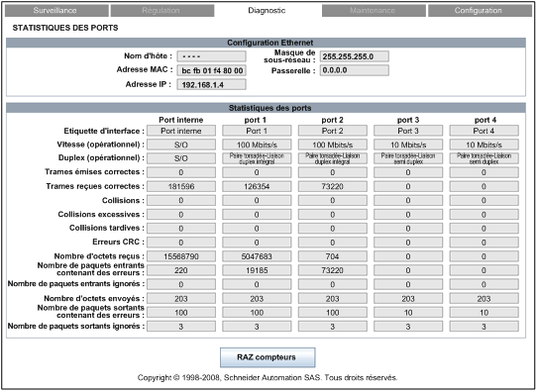Screen dimensions: 537x392
Task: Click port 2 outgoing ignored packets 3
Action: tap(333, 327)
